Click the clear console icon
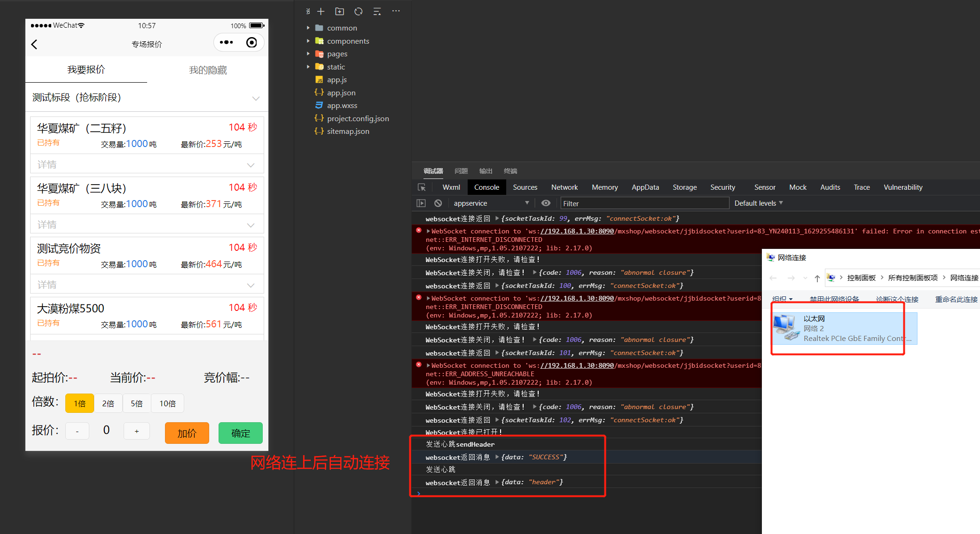 coord(438,203)
